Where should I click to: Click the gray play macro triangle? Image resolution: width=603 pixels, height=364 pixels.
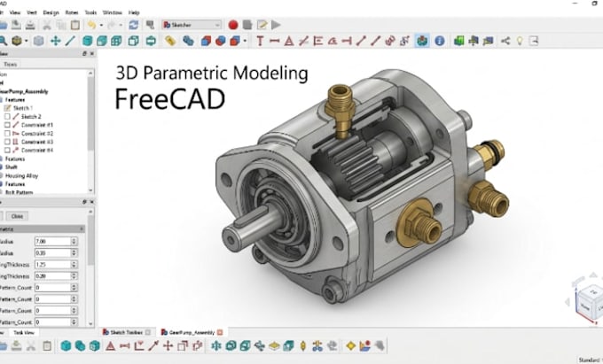click(x=276, y=25)
